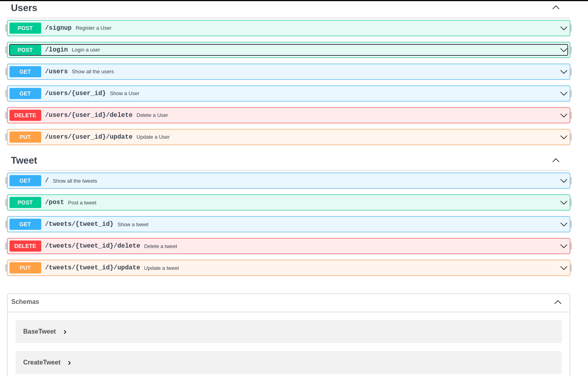588x376 pixels.
Task: Expand the /signup endpoint with its chevron
Action: coord(563,28)
